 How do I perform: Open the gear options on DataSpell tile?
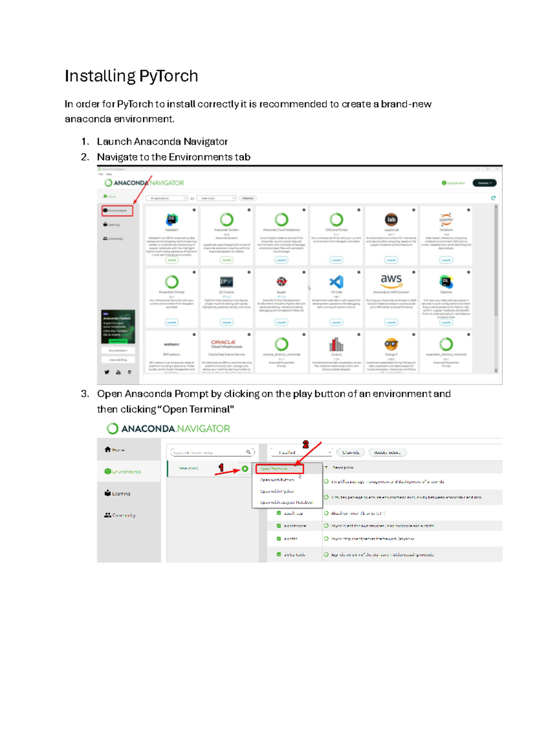point(194,210)
